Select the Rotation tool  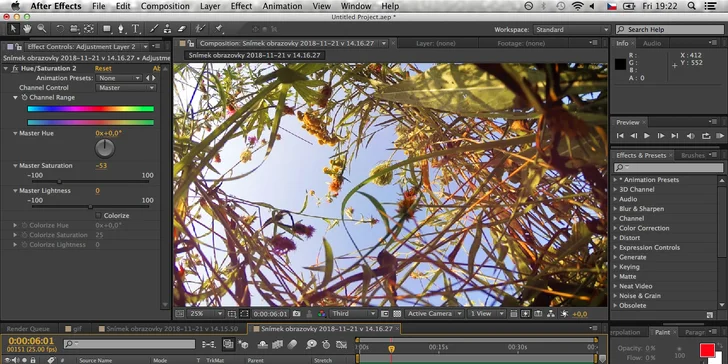tap(60, 29)
